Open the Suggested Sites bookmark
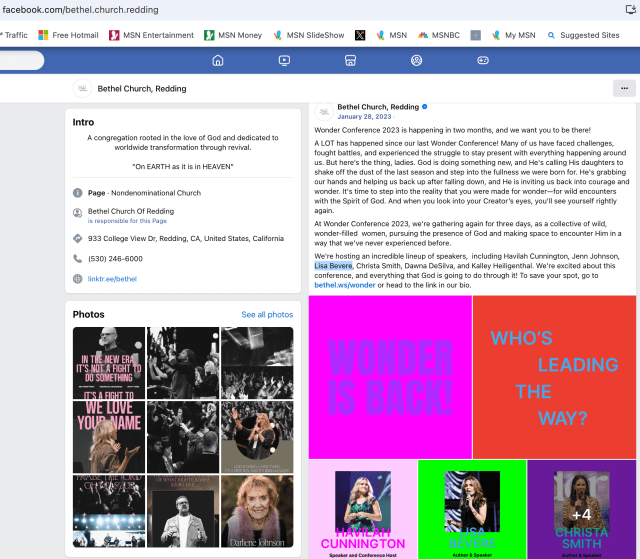The height and width of the screenshot is (559, 640). [x=585, y=35]
